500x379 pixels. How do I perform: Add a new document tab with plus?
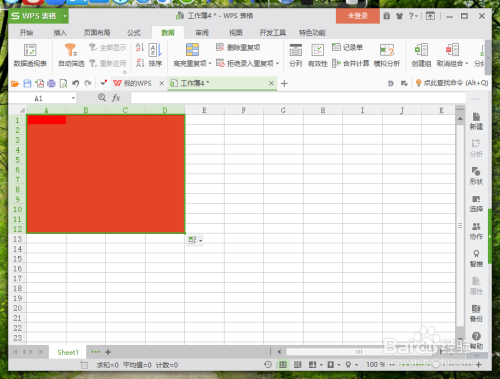click(284, 83)
